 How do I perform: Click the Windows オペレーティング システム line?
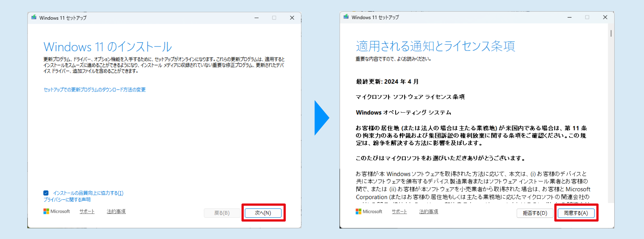(x=404, y=113)
